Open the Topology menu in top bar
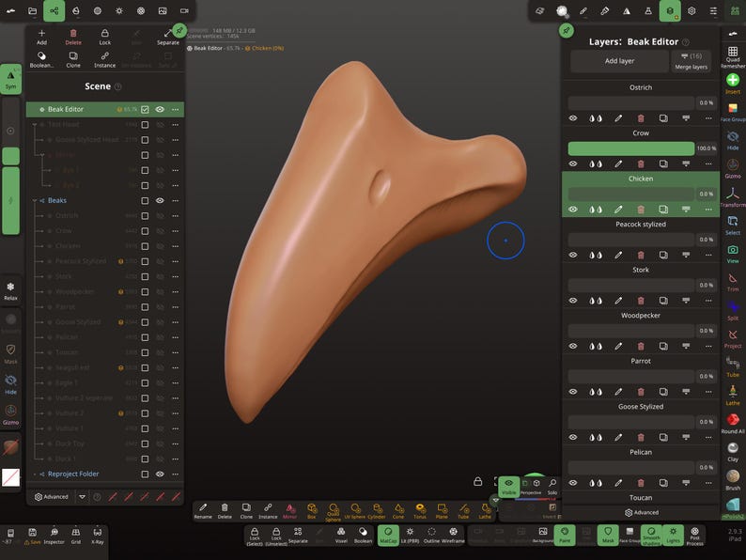 [76, 10]
